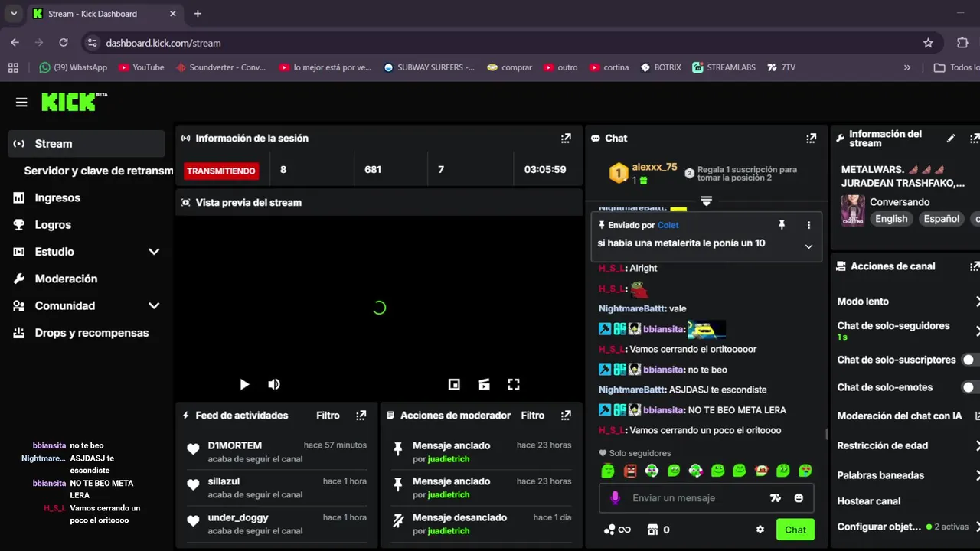Click the English tag chip
980x551 pixels.
[x=891, y=219]
